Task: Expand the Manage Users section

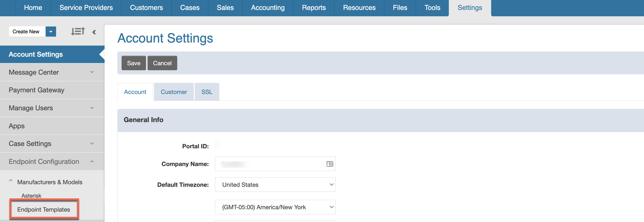Action: [x=92, y=108]
